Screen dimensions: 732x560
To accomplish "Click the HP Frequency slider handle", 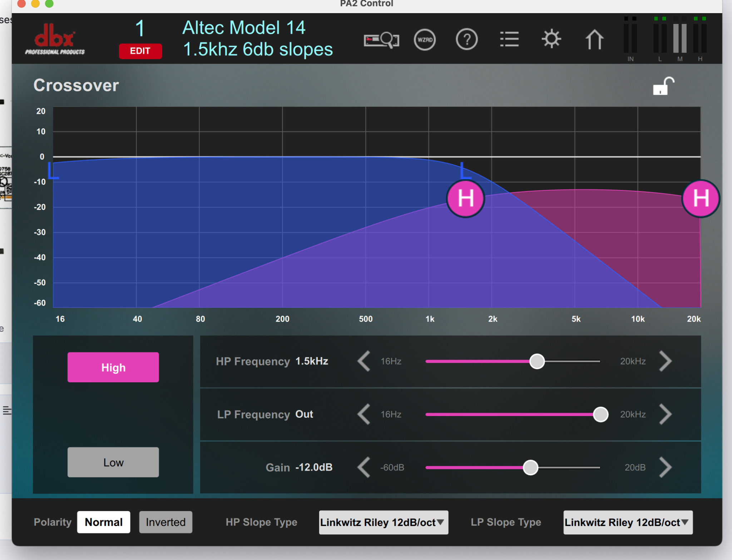I will 537,361.
